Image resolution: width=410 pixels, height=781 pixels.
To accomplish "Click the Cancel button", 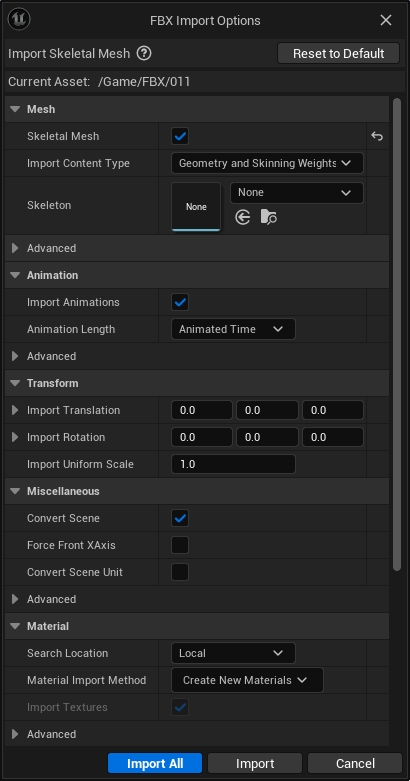I will coord(355,764).
